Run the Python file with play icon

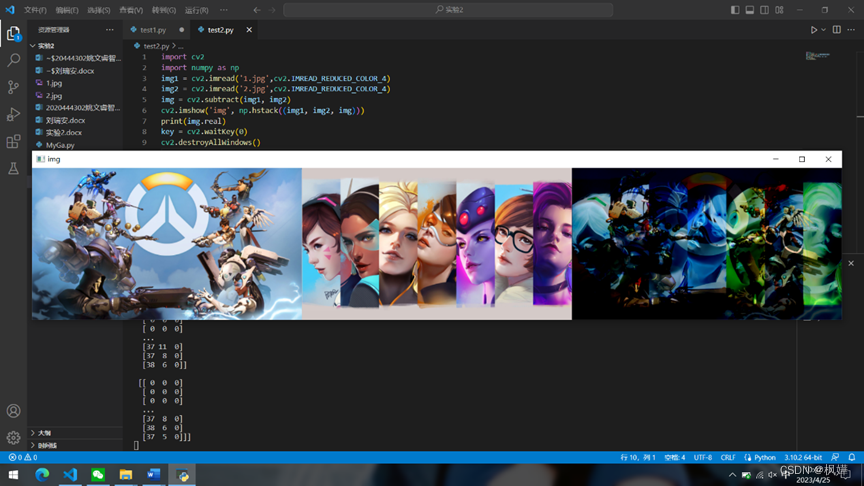pos(813,30)
